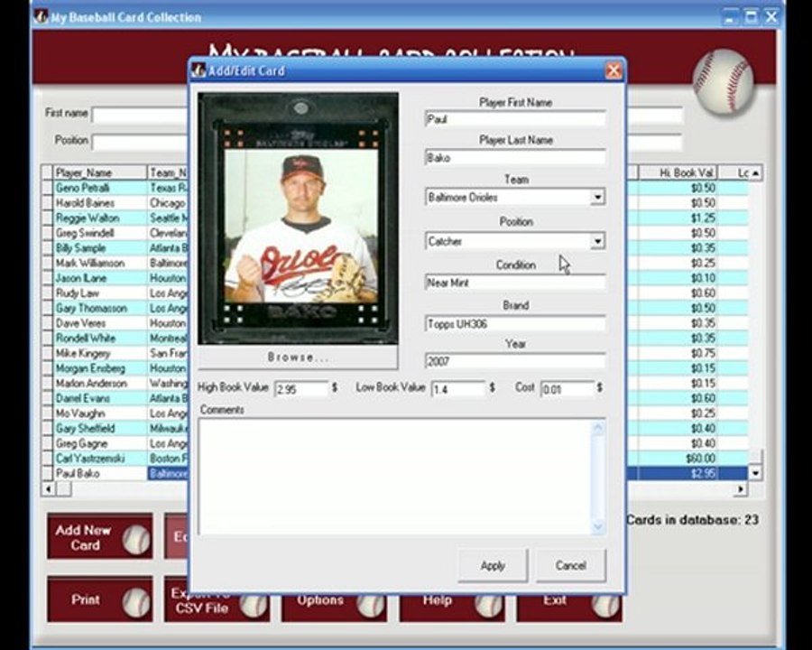Cancel the card edit dialog

pyautogui.click(x=571, y=565)
